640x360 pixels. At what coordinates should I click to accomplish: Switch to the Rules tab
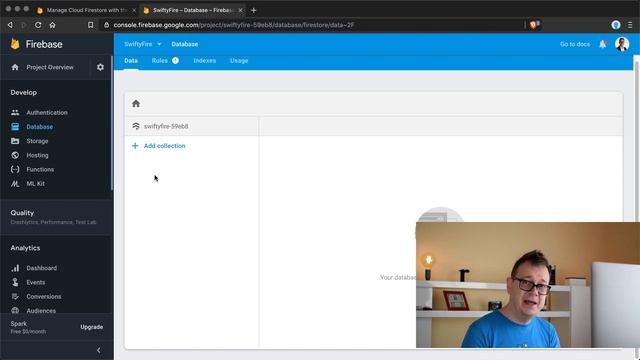click(160, 60)
